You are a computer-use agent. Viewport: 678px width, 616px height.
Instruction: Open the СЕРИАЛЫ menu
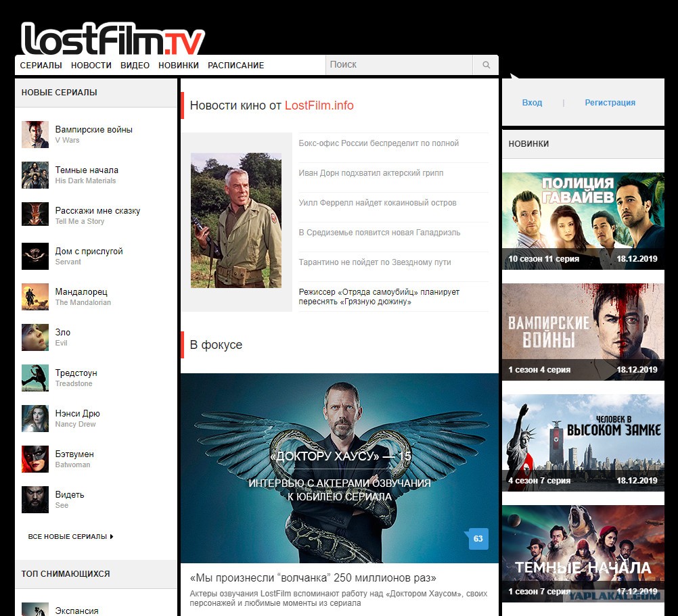tap(41, 65)
